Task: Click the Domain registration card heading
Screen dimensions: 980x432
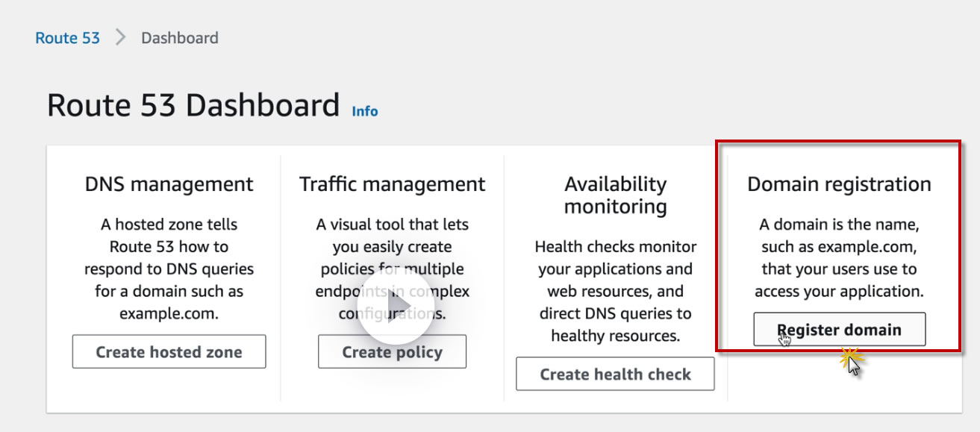Action: click(x=839, y=184)
